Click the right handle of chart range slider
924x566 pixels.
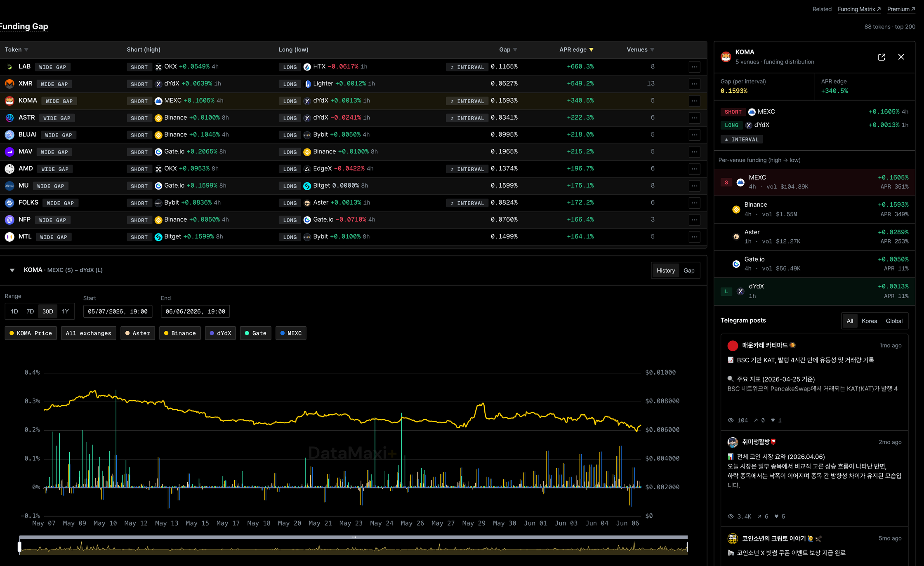click(687, 547)
